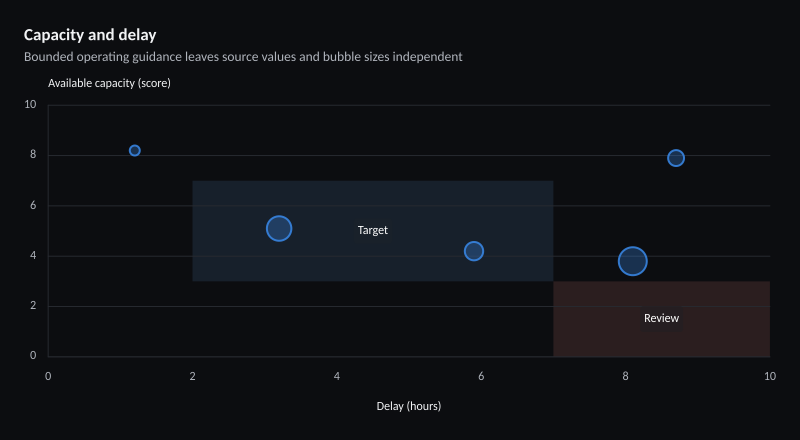
Task: Click the bubble at delay 1.2 hours
Action: [135, 151]
